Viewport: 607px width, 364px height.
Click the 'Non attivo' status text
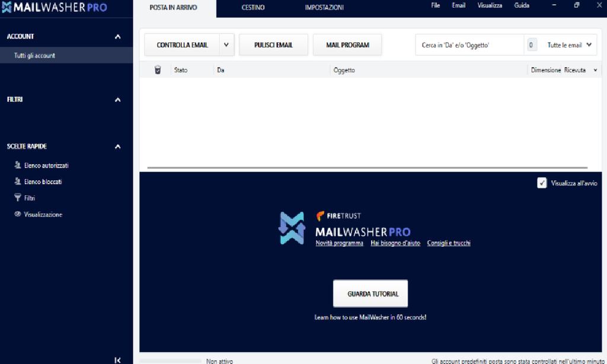[219, 361]
